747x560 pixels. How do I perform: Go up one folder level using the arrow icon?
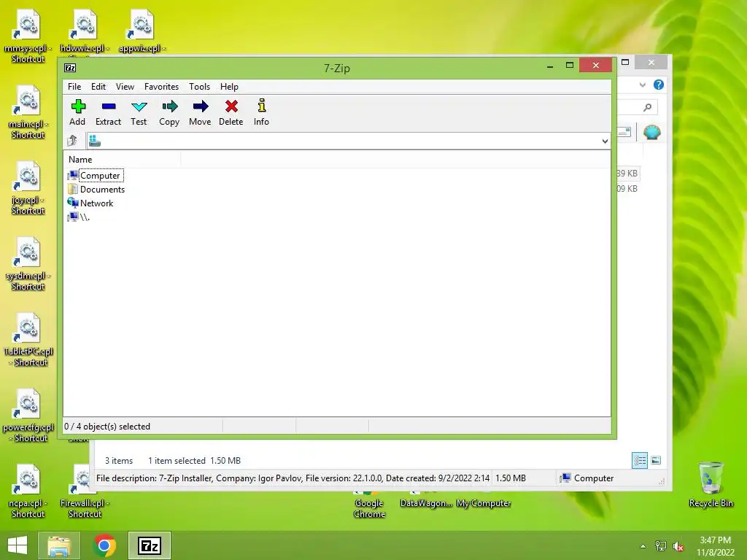(72, 141)
